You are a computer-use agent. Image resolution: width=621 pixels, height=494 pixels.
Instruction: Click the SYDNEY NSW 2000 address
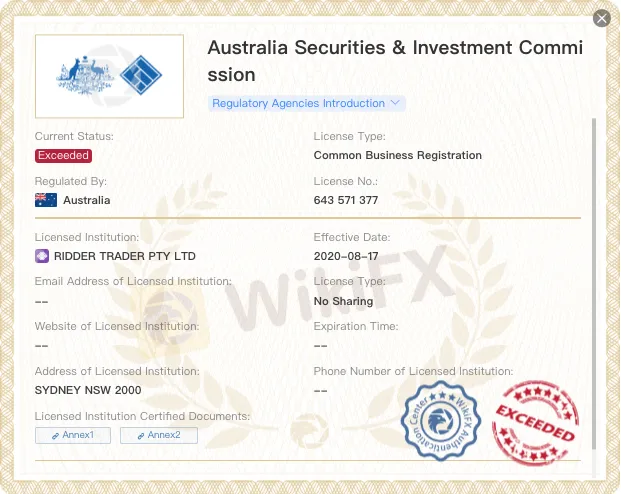[x=88, y=390]
